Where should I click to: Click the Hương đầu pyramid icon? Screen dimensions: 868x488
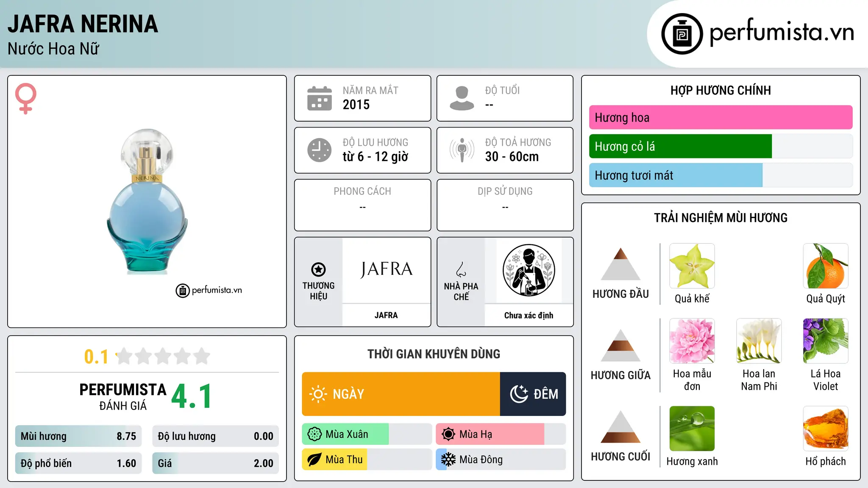click(x=620, y=264)
